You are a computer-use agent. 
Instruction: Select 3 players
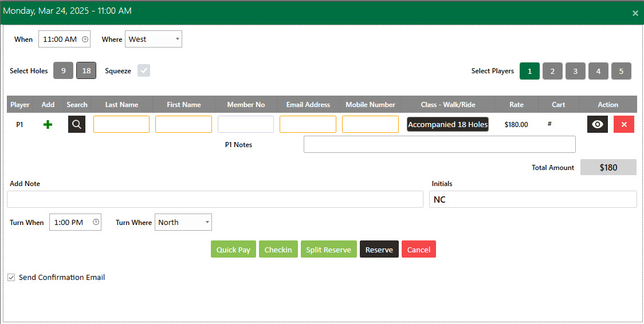tap(575, 71)
